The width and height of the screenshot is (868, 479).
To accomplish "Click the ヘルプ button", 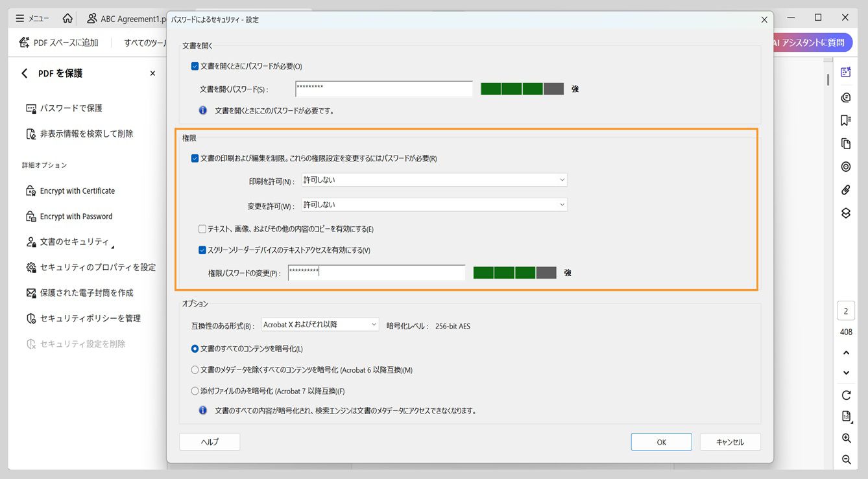I will [x=210, y=442].
